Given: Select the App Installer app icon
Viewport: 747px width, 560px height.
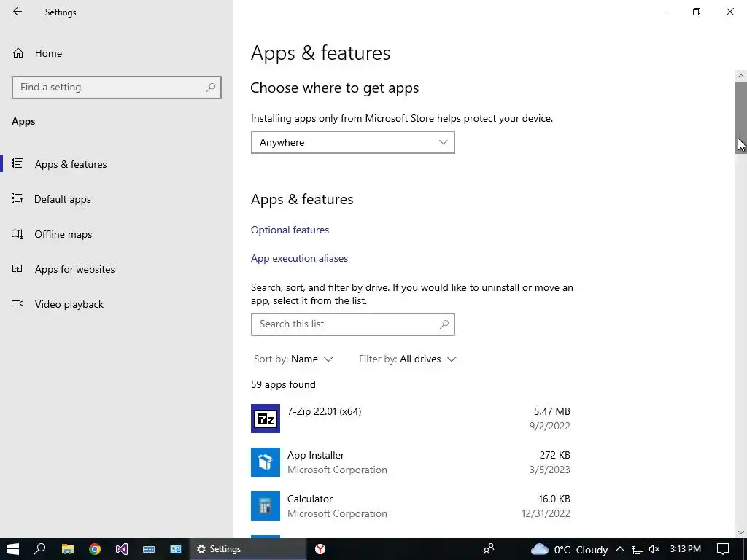Looking at the screenshot, I should pyautogui.click(x=266, y=462).
